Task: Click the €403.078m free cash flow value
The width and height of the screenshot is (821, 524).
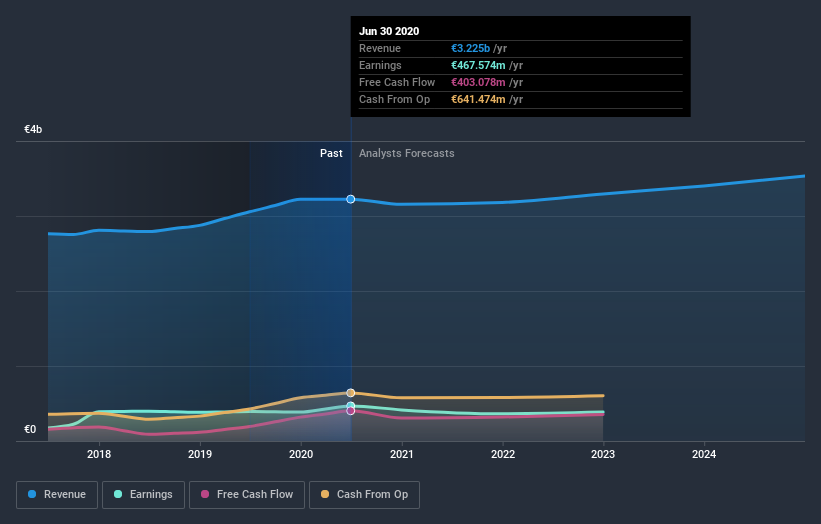Action: click(x=479, y=82)
